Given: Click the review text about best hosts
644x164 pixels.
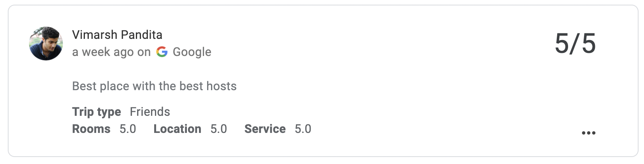Looking at the screenshot, I should [154, 86].
